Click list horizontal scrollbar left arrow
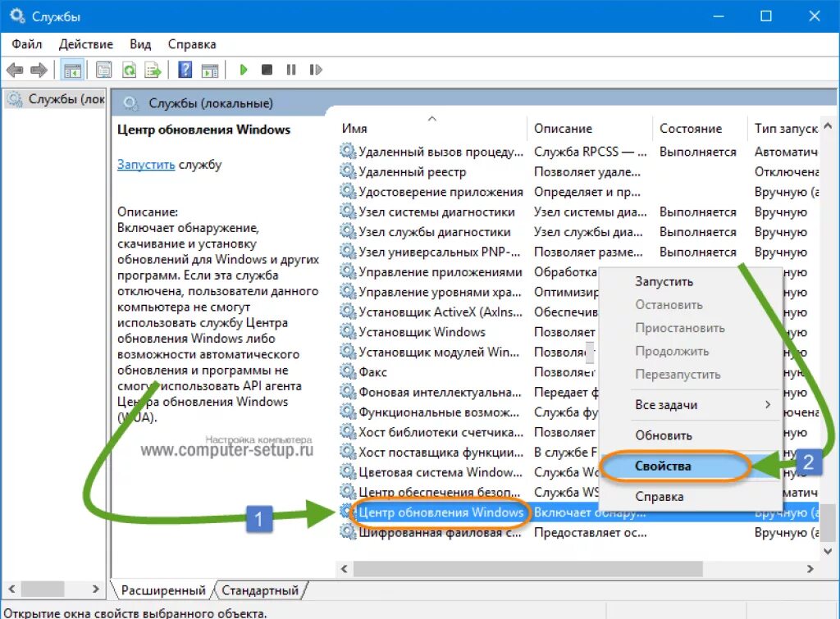 344,569
